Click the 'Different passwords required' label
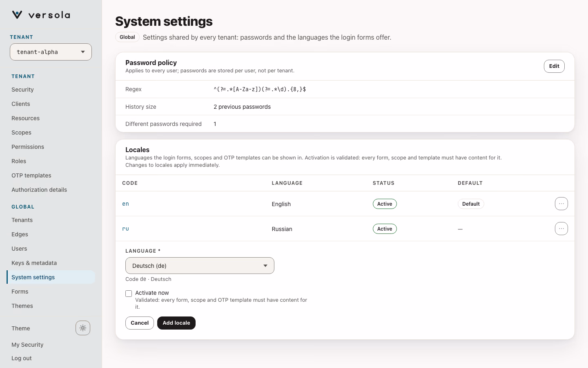This screenshot has height=368, width=588. (163, 124)
